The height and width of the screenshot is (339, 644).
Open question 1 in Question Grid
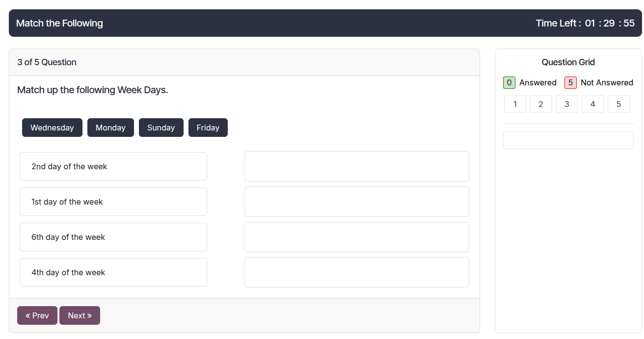click(x=514, y=104)
